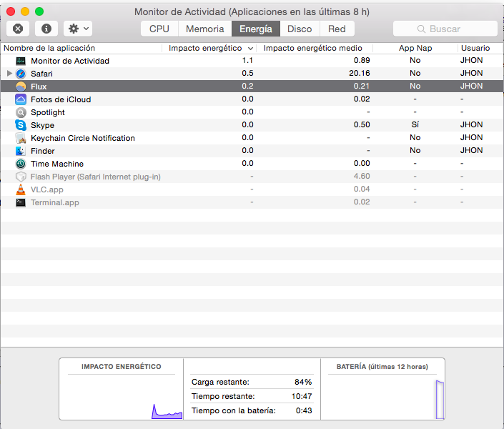Click the Tiempo restante 10:47 value
Screen dimensions: 504x429
coord(302,396)
